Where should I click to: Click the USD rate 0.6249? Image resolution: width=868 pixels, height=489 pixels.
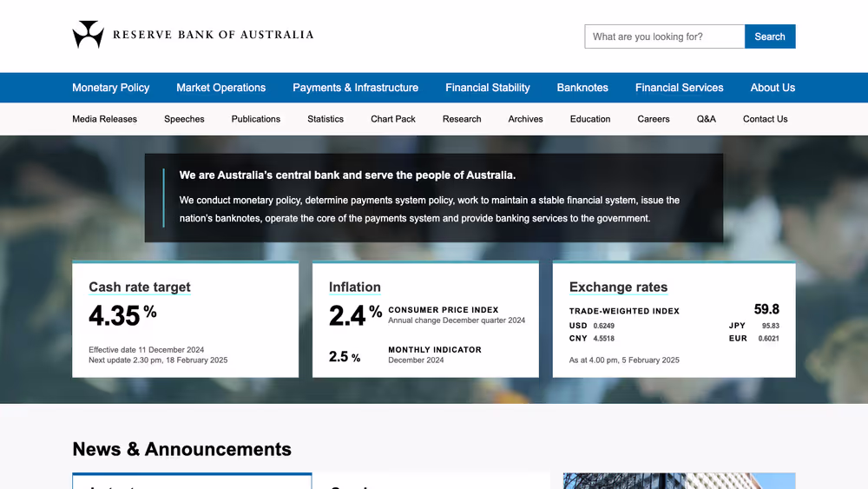click(x=603, y=326)
